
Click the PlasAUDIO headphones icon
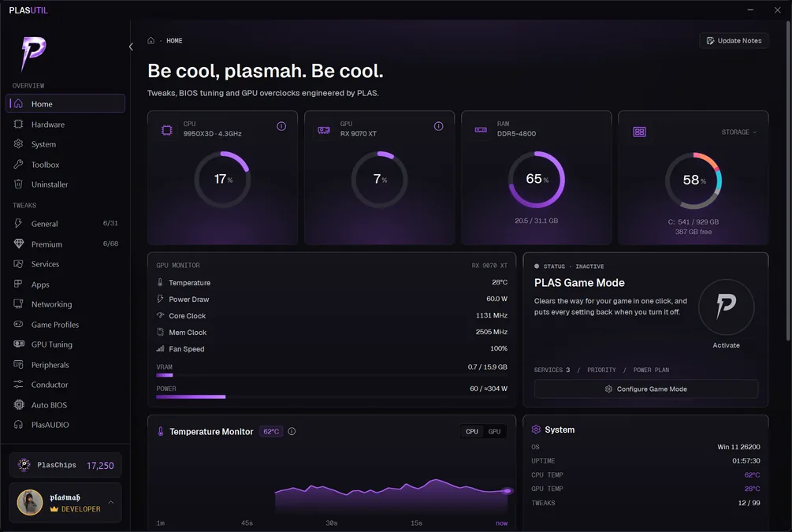click(18, 424)
